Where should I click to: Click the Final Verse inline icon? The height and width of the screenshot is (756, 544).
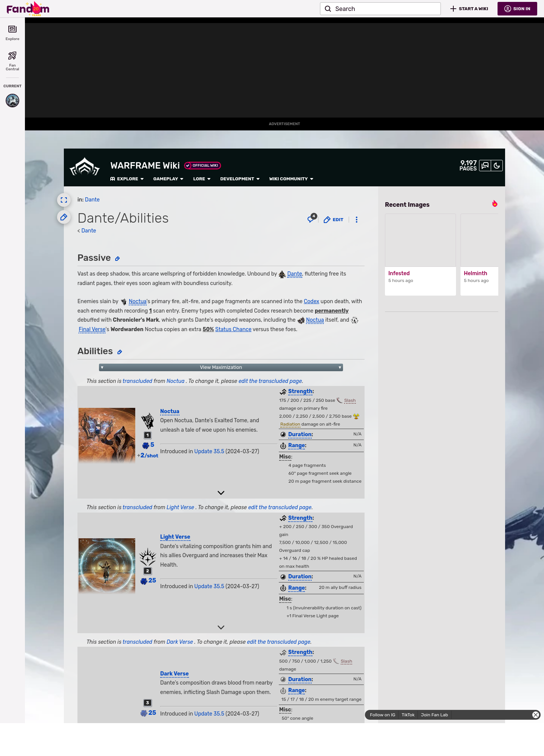(354, 320)
